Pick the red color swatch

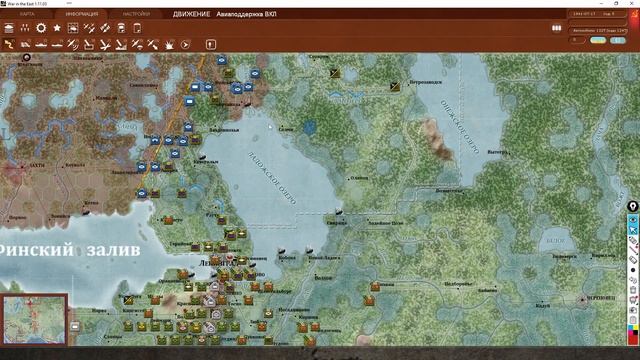633,339
